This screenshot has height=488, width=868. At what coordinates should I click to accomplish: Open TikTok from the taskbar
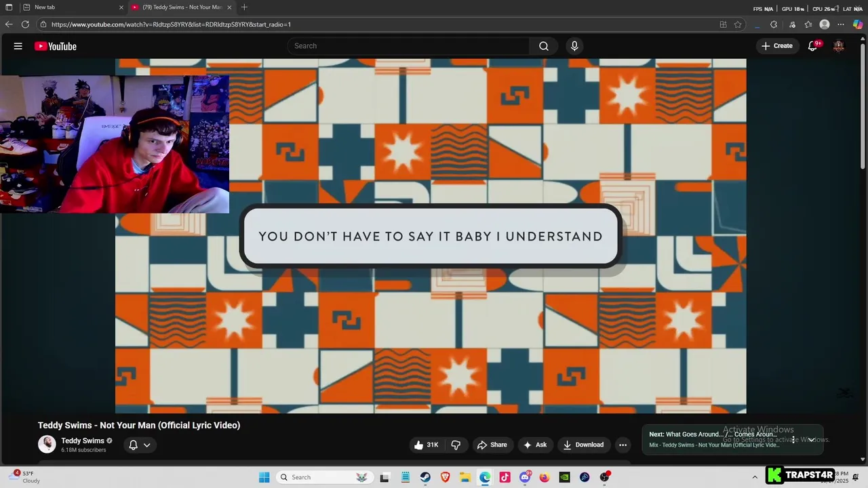tap(505, 477)
